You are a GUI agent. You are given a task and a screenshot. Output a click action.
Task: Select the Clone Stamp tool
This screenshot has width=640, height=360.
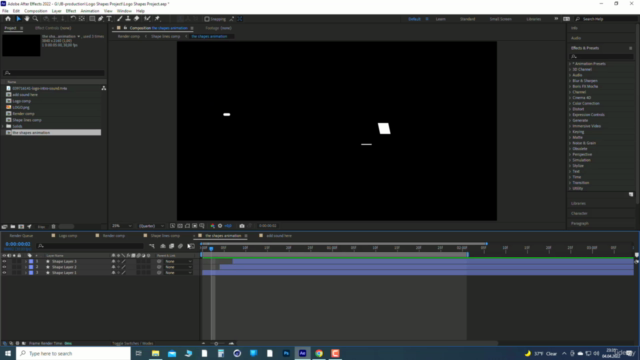(x=128, y=19)
